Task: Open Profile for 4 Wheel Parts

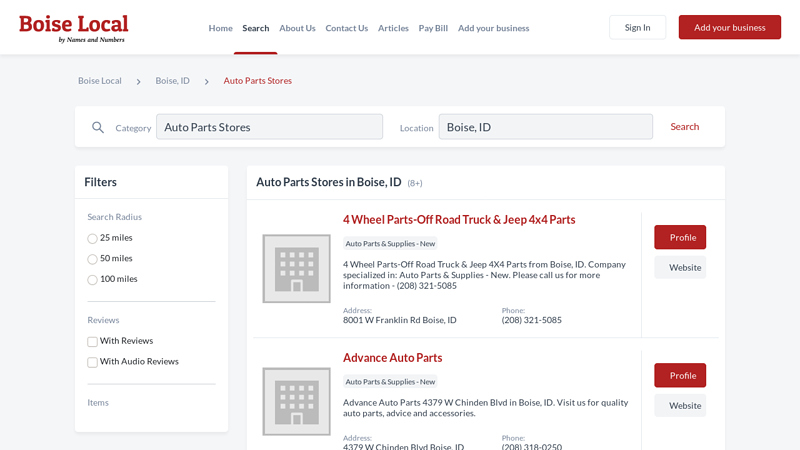Action: pyautogui.click(x=680, y=237)
